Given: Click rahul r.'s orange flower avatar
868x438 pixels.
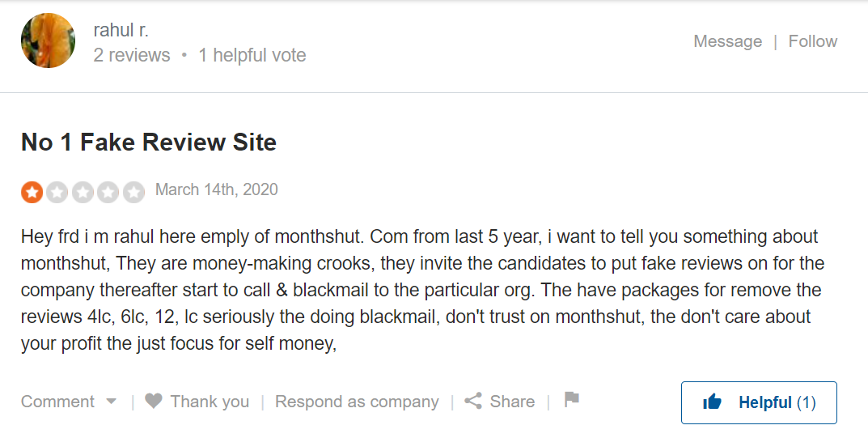Looking at the screenshot, I should [x=49, y=40].
